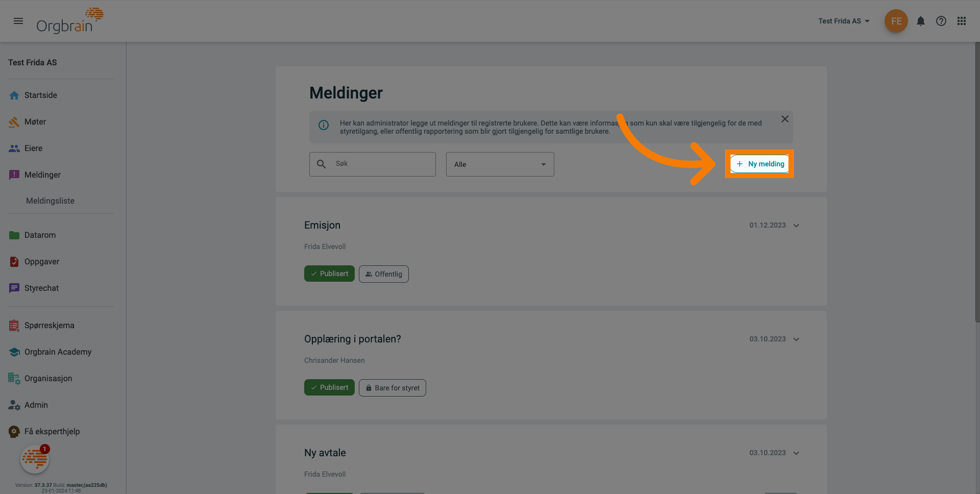Expand the Opplæring i portalen message
Screen dimensions: 980x494
796,339
